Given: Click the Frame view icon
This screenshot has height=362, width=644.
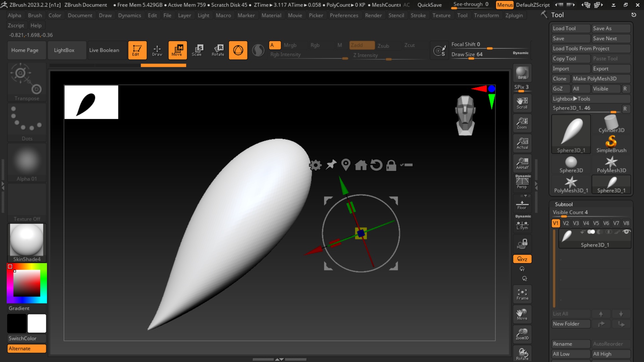Looking at the screenshot, I should tap(522, 294).
